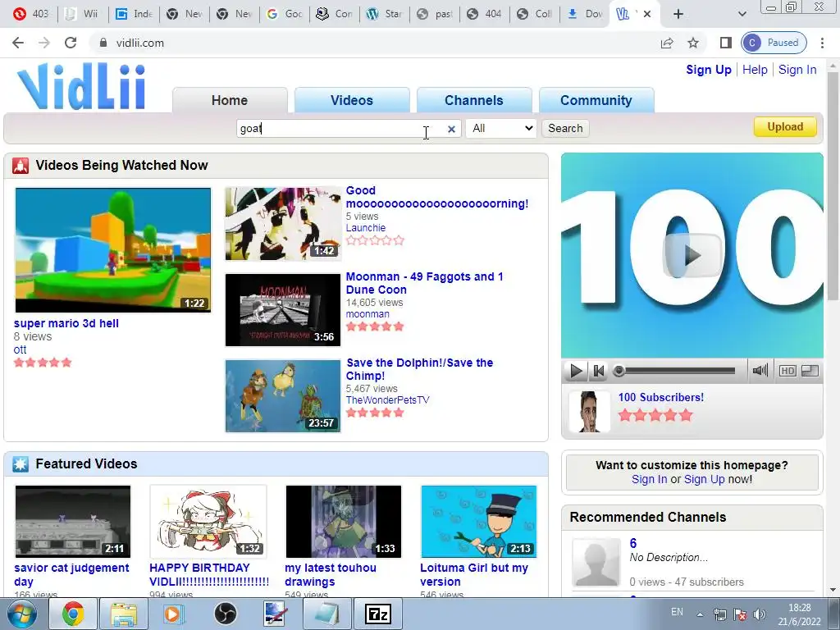The height and width of the screenshot is (630, 840).
Task: Click the Search button
Action: (565, 129)
